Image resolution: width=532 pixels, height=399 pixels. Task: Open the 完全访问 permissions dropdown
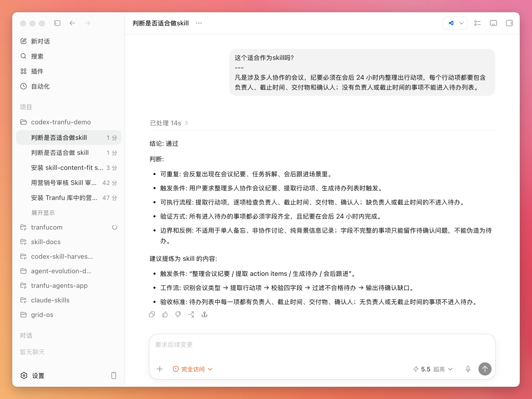pos(193,369)
